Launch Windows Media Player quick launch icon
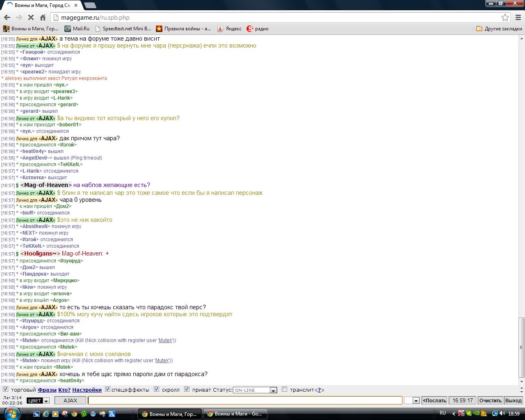Image resolution: width=525 pixels, height=420 pixels. point(55,414)
